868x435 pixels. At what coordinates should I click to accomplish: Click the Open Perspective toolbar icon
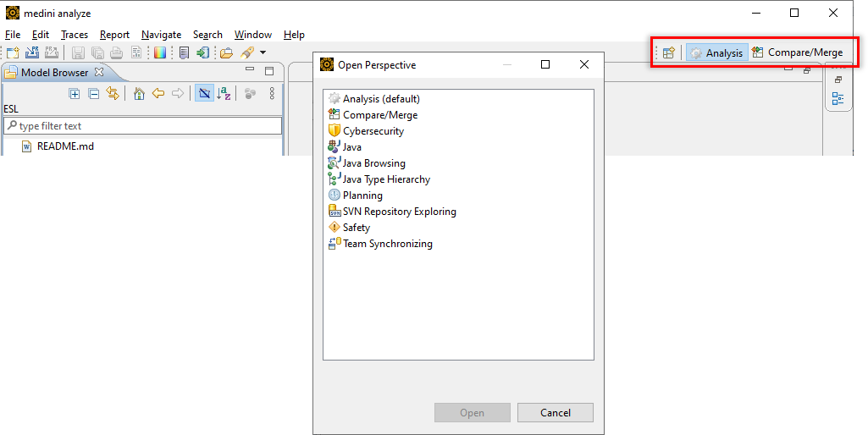click(x=669, y=52)
